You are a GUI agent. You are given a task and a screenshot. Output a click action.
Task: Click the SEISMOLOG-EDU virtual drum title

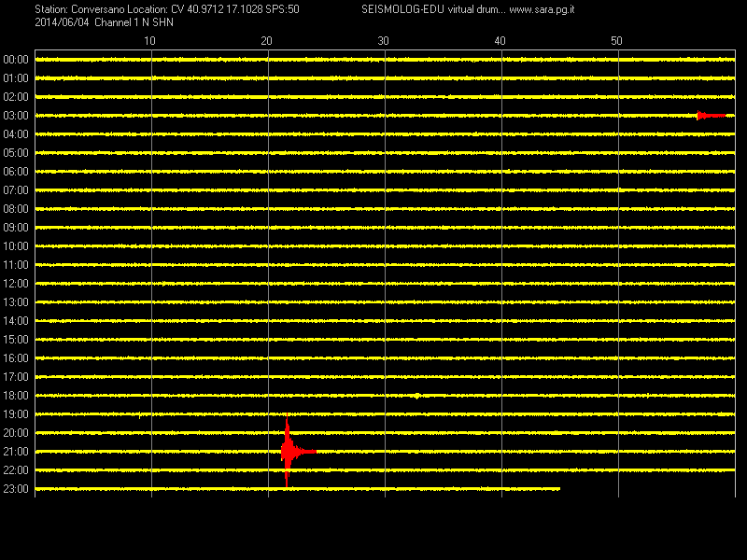tap(433, 9)
